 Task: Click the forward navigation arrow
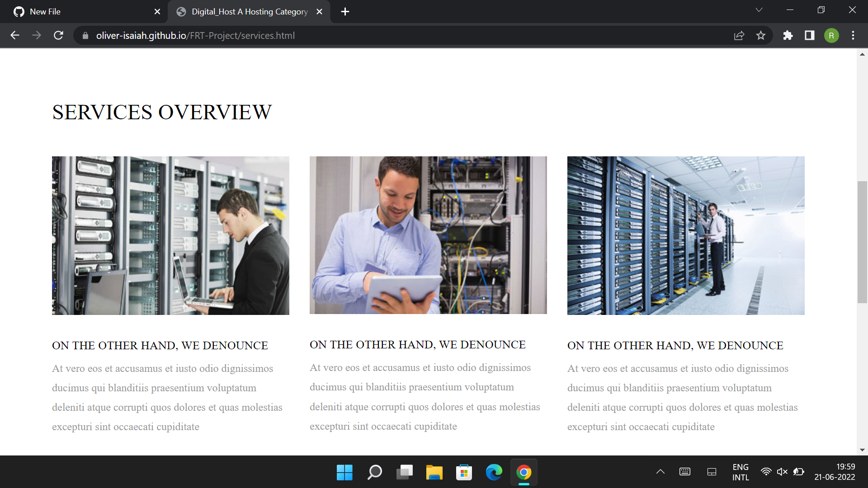click(x=37, y=35)
